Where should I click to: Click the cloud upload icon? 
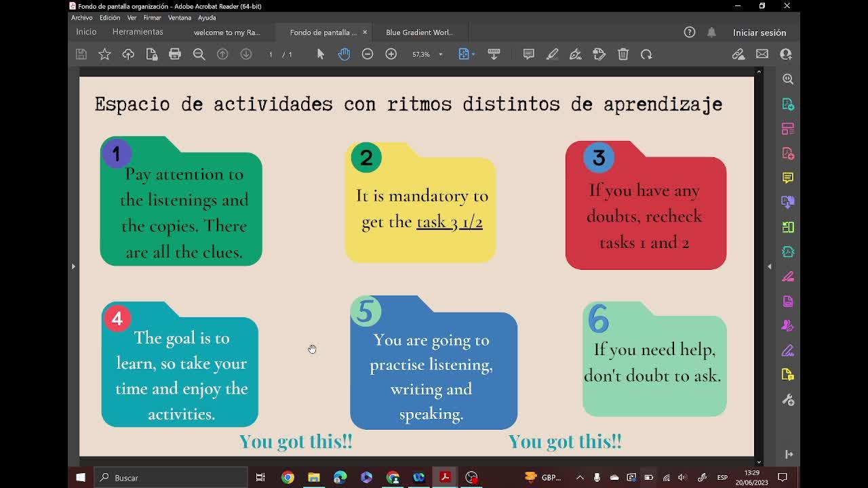[128, 54]
